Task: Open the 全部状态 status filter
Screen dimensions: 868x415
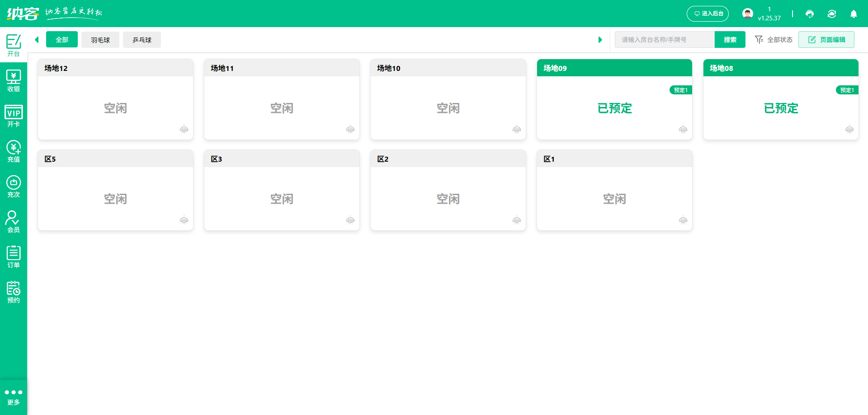Action: point(774,40)
